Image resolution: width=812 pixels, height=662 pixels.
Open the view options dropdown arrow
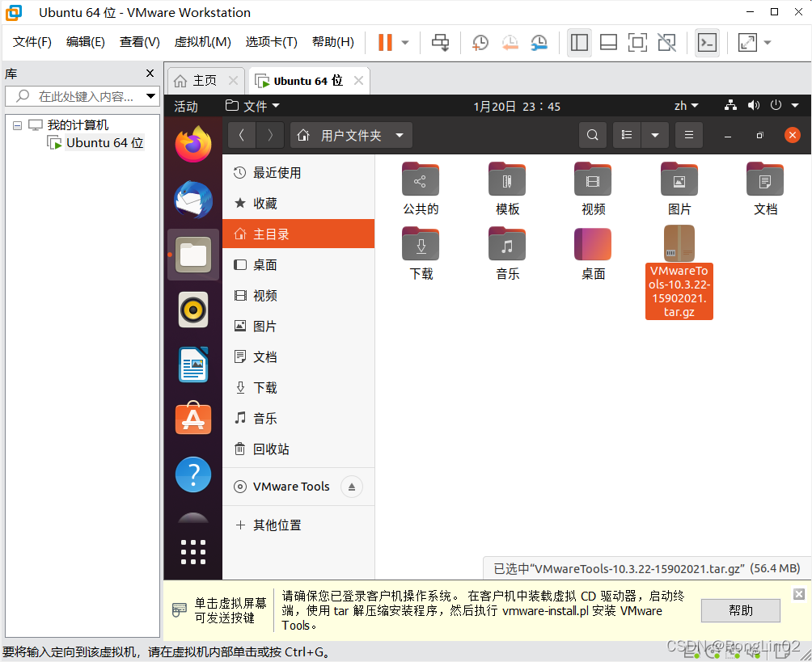[x=655, y=135]
